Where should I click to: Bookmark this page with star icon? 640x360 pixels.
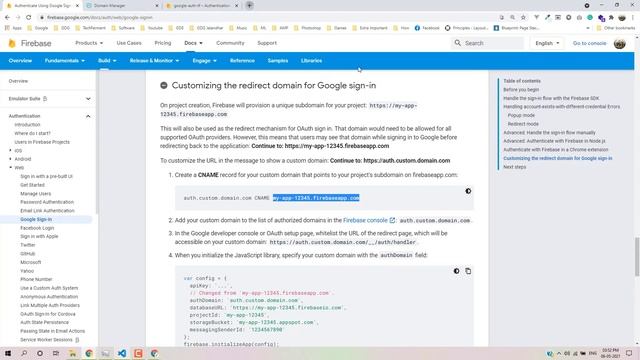tap(523, 18)
